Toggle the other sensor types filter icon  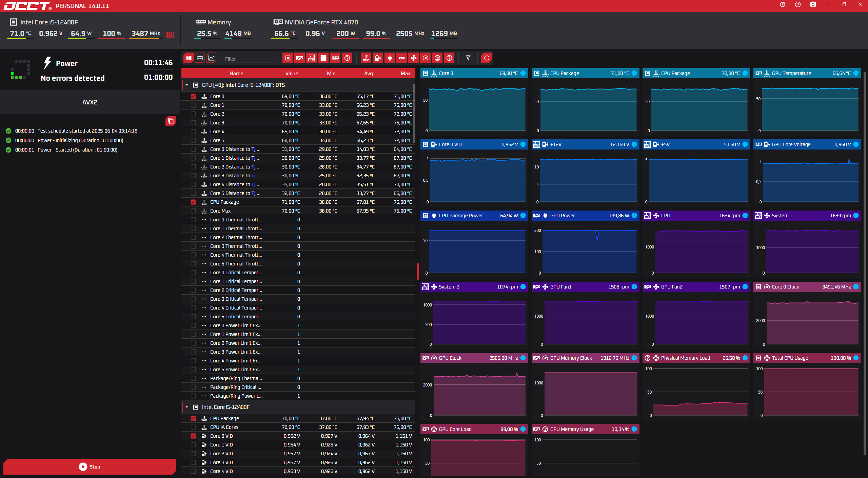[449, 58]
